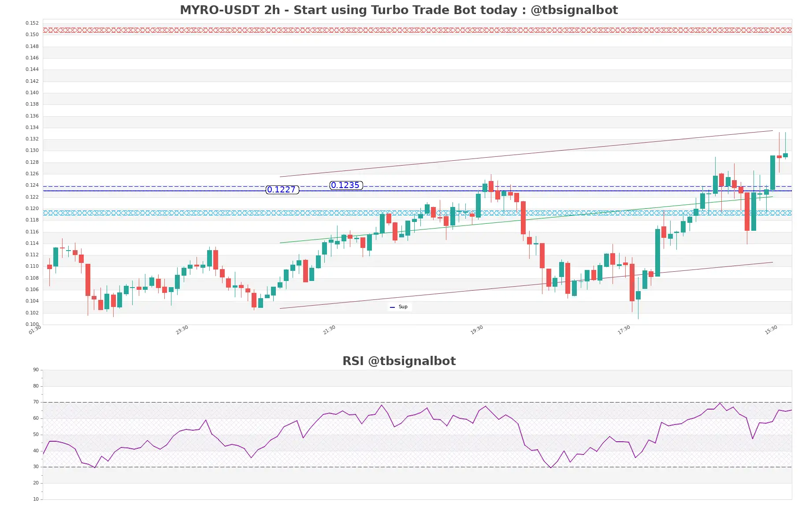Click the 0.1227 price label

282,190
